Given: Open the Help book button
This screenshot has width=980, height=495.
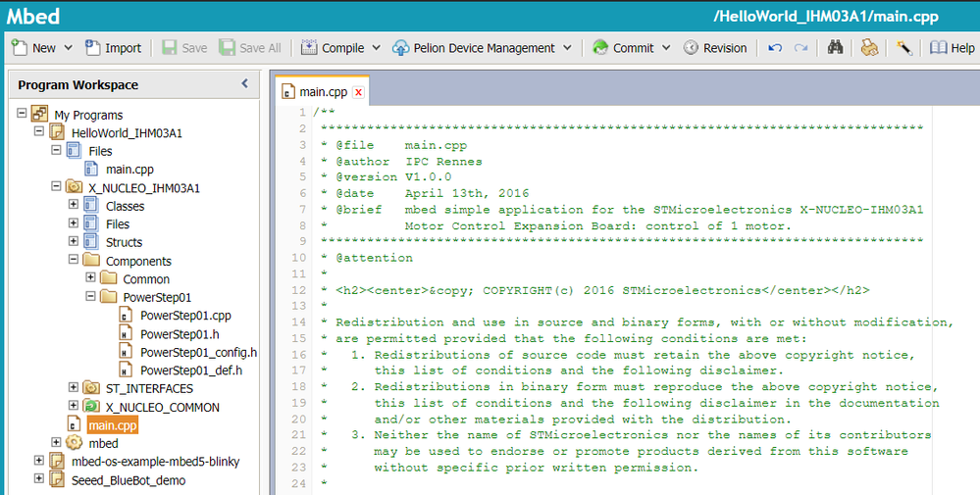Looking at the screenshot, I should pyautogui.click(x=952, y=47).
